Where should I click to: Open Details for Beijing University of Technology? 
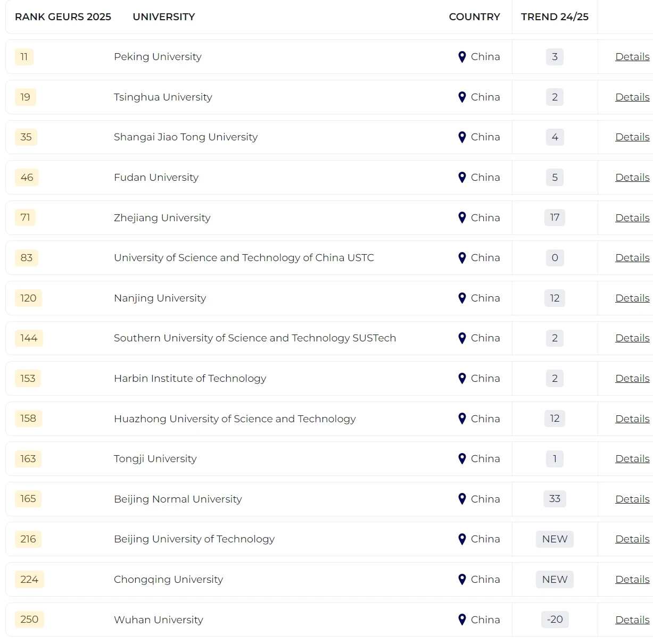point(632,539)
